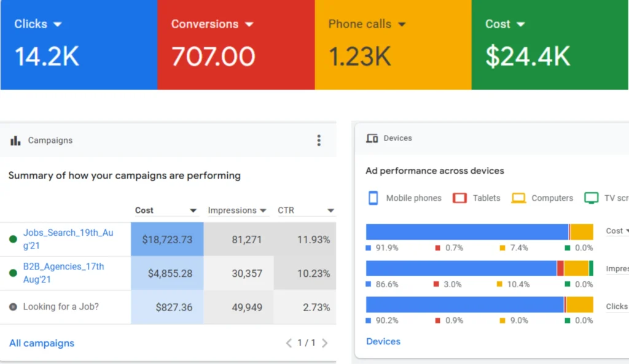
Task: Click the paused status icon for Looking for a Job
Action: (x=13, y=307)
